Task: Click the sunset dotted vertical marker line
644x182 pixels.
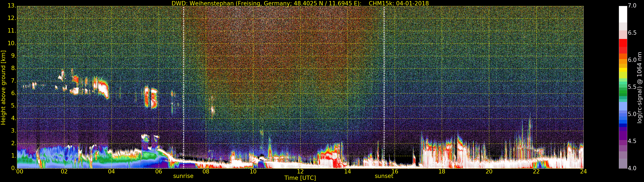Action: click(x=384, y=87)
